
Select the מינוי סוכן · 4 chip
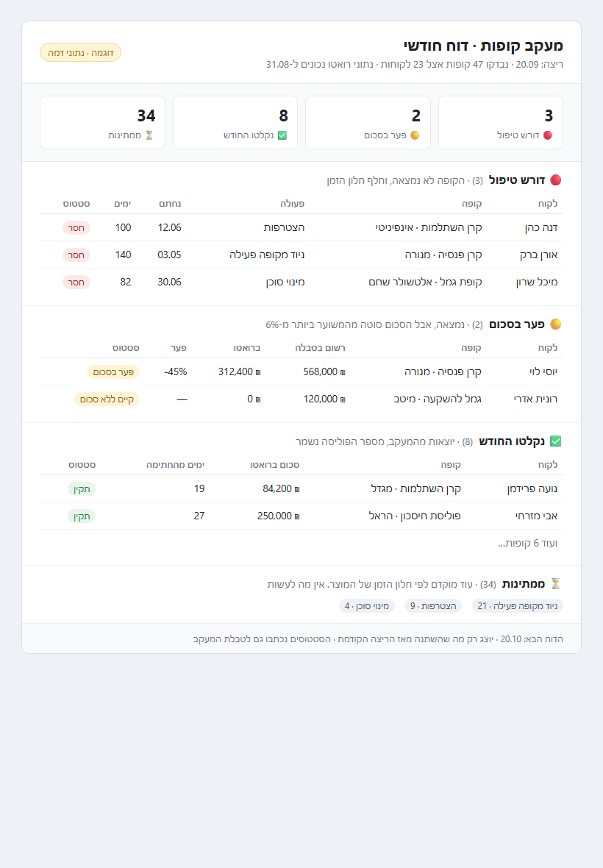coord(367,605)
